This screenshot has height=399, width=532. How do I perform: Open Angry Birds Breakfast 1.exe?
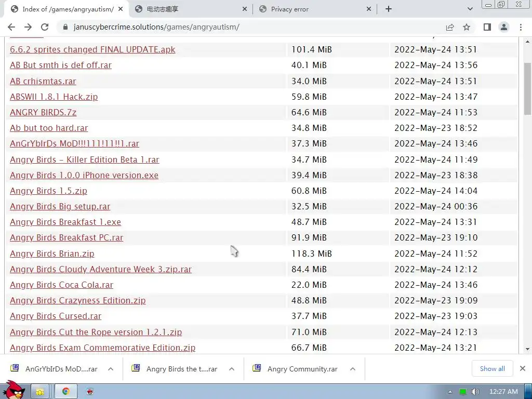pyautogui.click(x=65, y=222)
